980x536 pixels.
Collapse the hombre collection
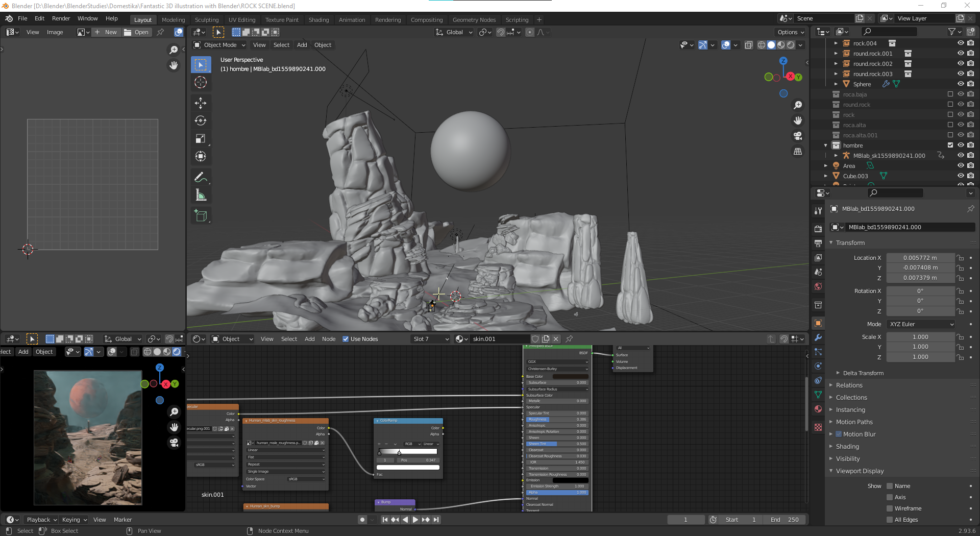pyautogui.click(x=825, y=145)
